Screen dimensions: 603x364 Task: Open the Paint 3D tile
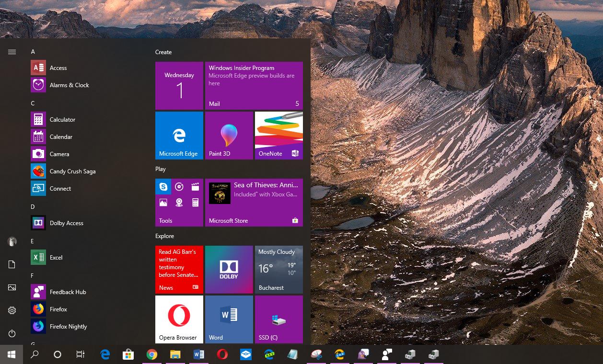[229, 136]
